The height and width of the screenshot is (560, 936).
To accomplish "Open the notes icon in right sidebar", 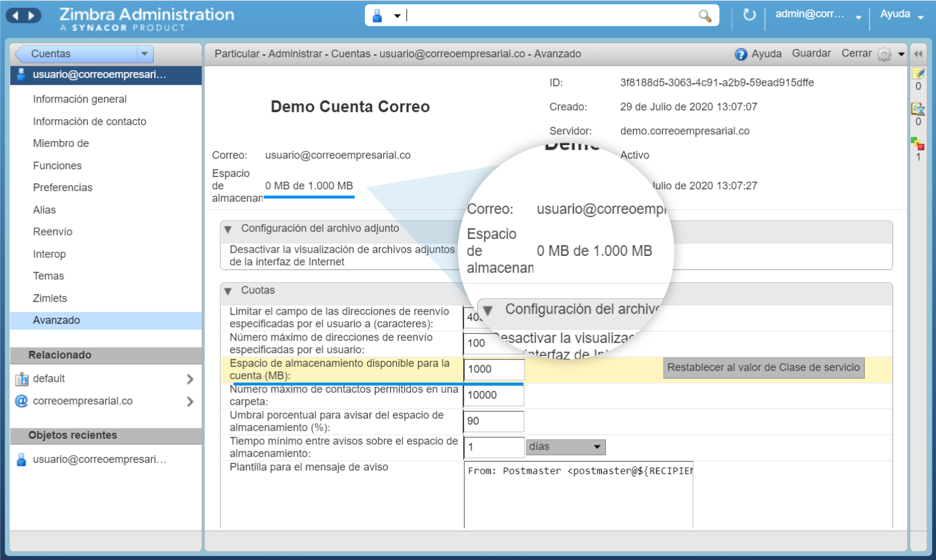I will pyautogui.click(x=918, y=74).
